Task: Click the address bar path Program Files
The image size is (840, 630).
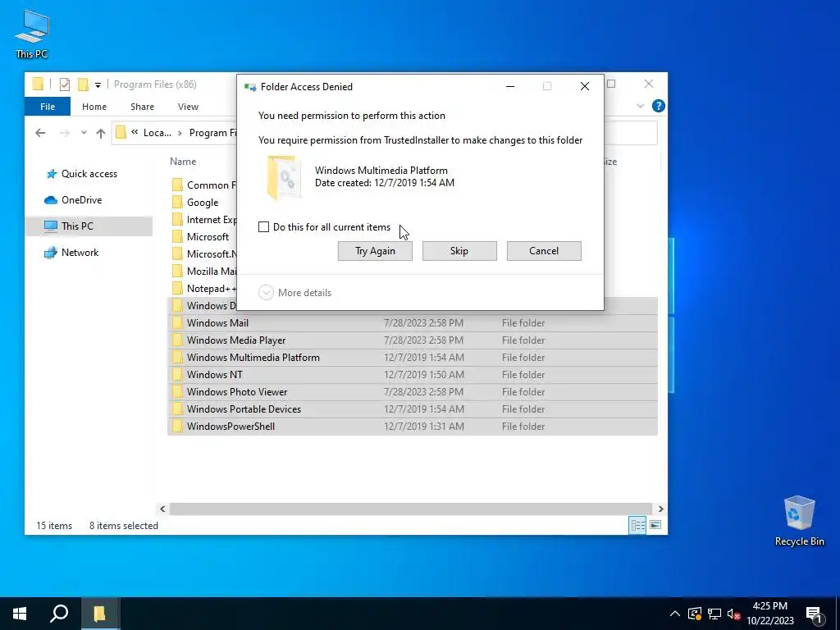Action: coord(212,133)
